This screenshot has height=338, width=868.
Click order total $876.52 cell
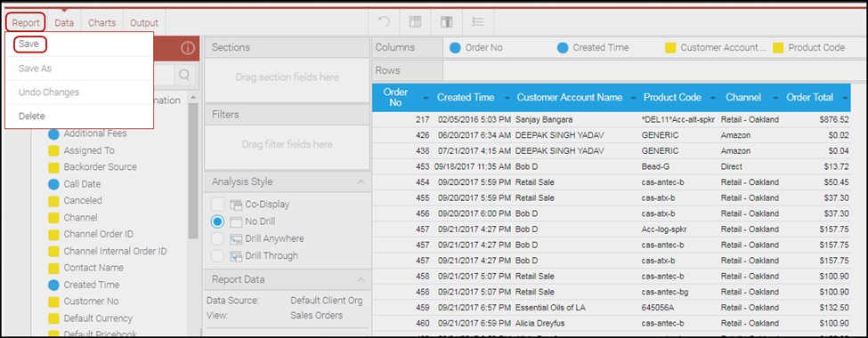[x=834, y=119]
